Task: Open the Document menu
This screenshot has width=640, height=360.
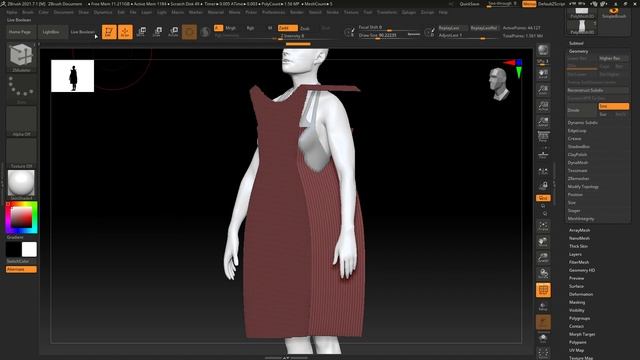Action: click(64, 12)
